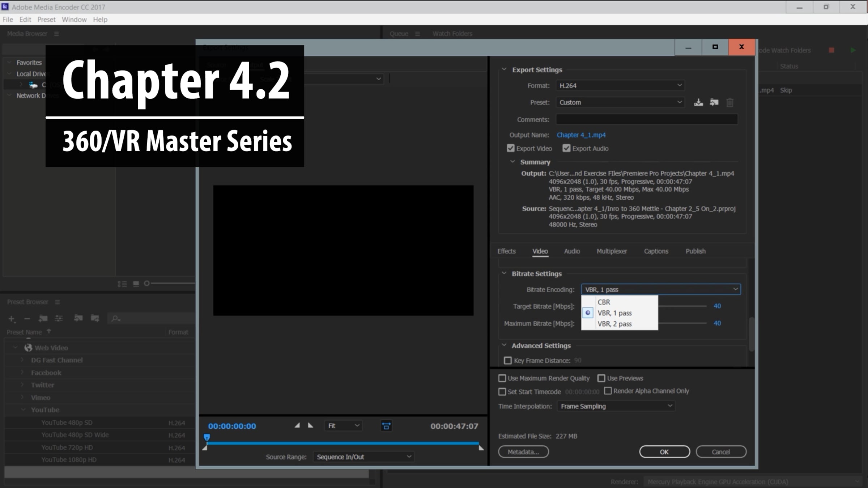Click the green Start Queue play icon

click(853, 50)
